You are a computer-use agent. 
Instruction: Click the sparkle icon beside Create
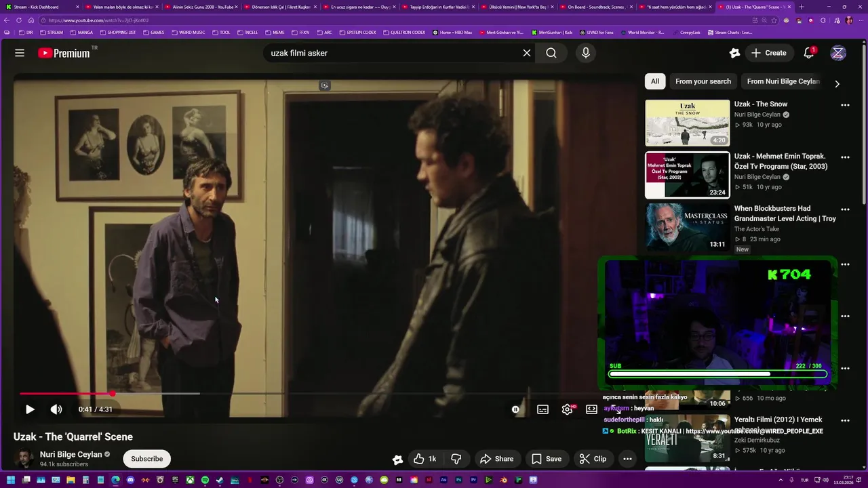pyautogui.click(x=734, y=53)
